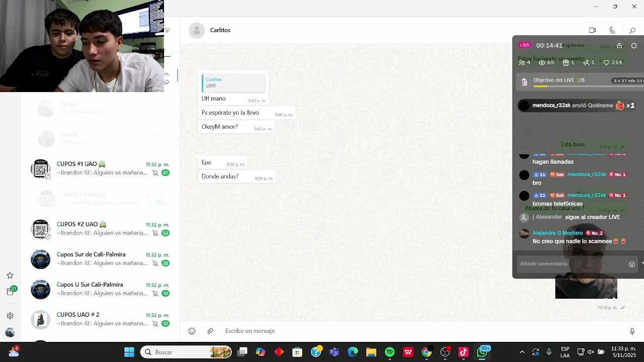
Task: Open profile avatar at sidebar bottom
Action: pyautogui.click(x=10, y=332)
